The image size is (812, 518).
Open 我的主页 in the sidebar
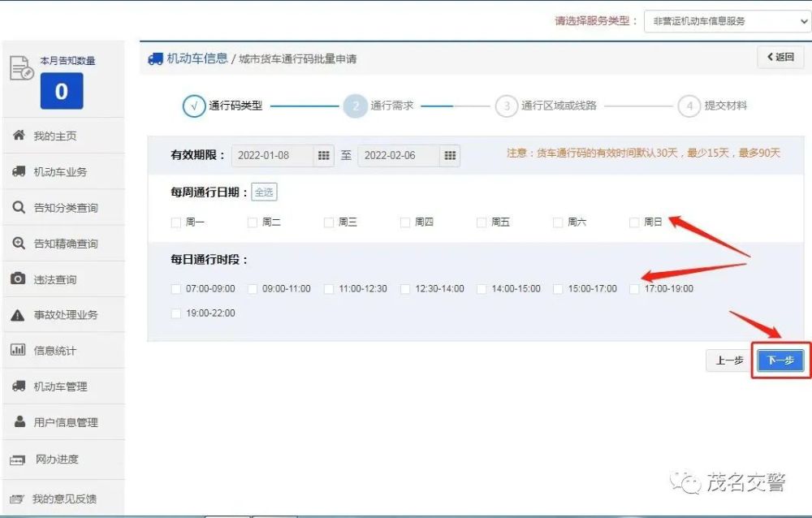coord(63,136)
